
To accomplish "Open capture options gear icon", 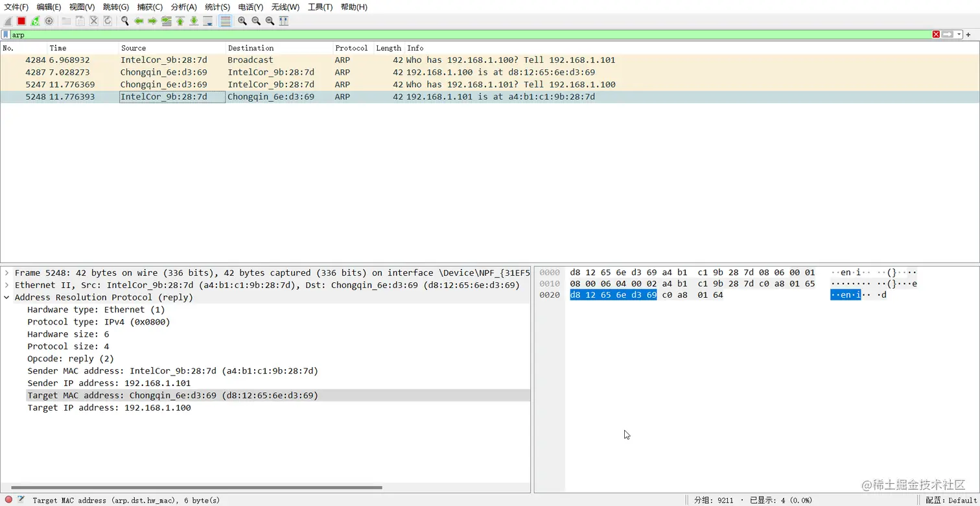I will coord(49,21).
